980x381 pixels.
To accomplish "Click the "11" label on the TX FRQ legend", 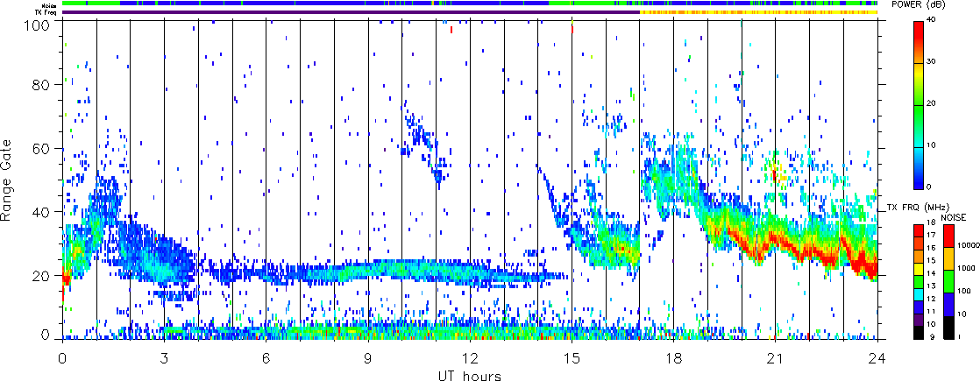I will (931, 312).
